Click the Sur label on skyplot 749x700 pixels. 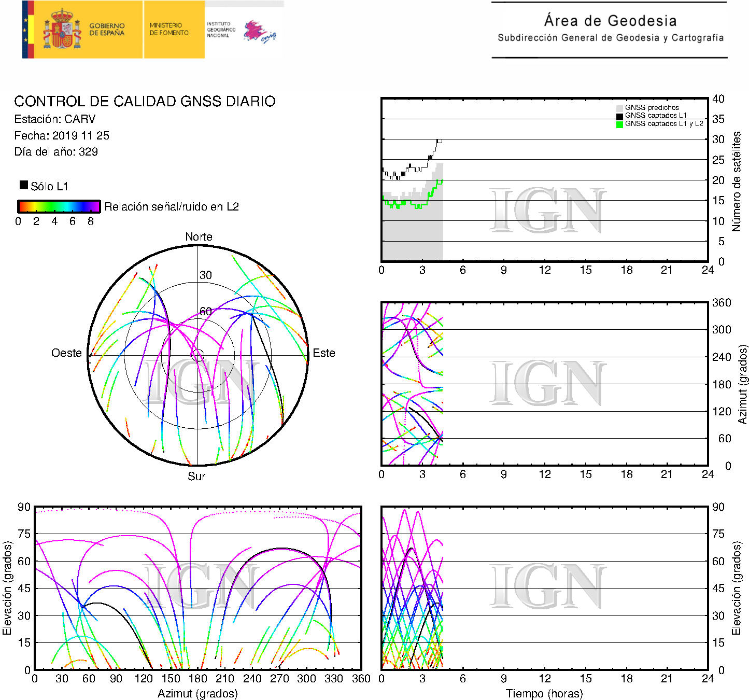click(196, 476)
